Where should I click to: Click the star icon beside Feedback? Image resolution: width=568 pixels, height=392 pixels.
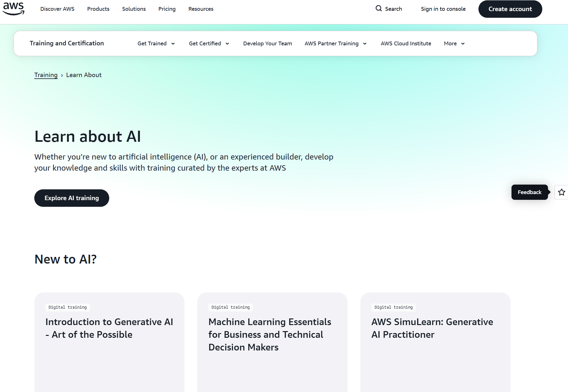[x=561, y=192]
